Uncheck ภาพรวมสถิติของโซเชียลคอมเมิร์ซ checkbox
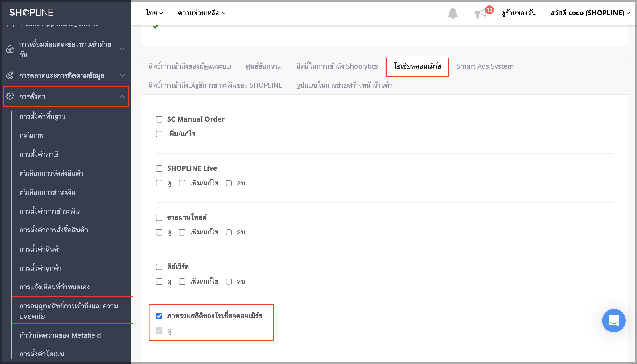This screenshot has height=364, width=637. (x=159, y=316)
